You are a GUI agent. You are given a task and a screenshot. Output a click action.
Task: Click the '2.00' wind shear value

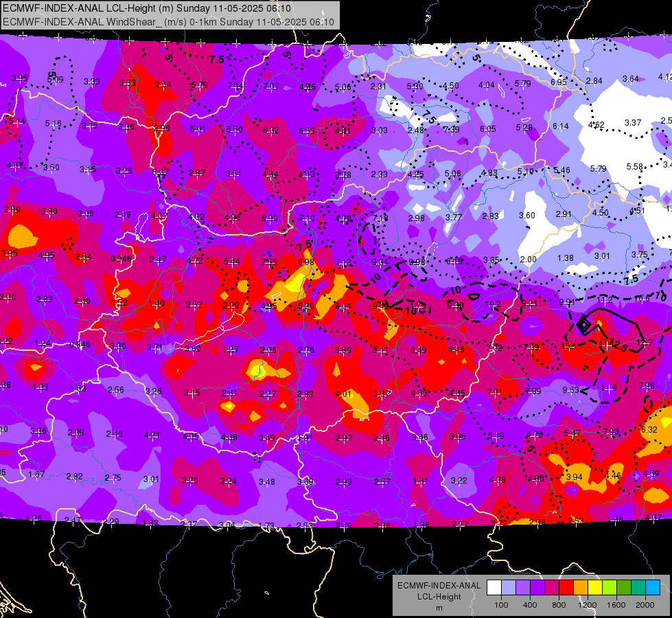(528, 259)
